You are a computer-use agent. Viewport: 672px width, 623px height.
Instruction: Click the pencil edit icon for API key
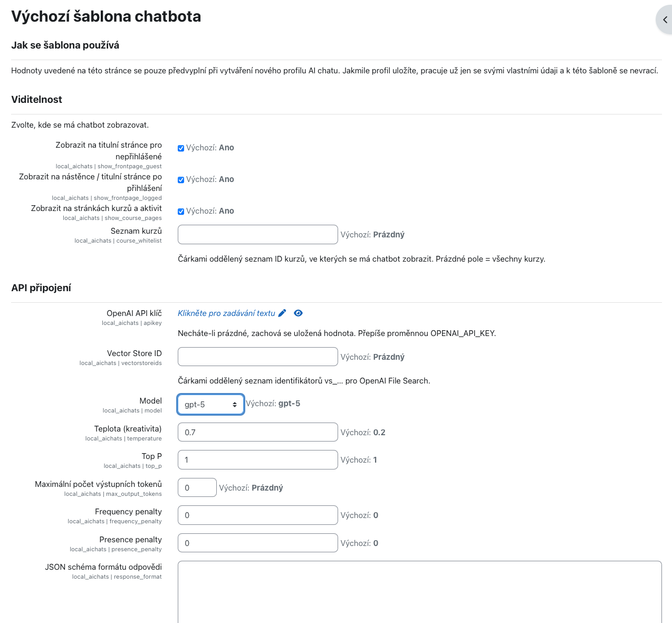click(x=282, y=313)
